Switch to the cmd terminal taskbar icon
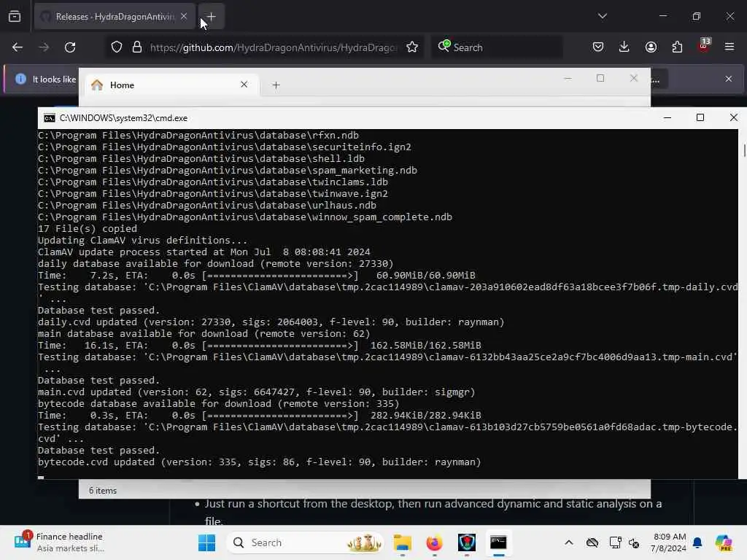Image resolution: width=747 pixels, height=560 pixels. (498, 542)
